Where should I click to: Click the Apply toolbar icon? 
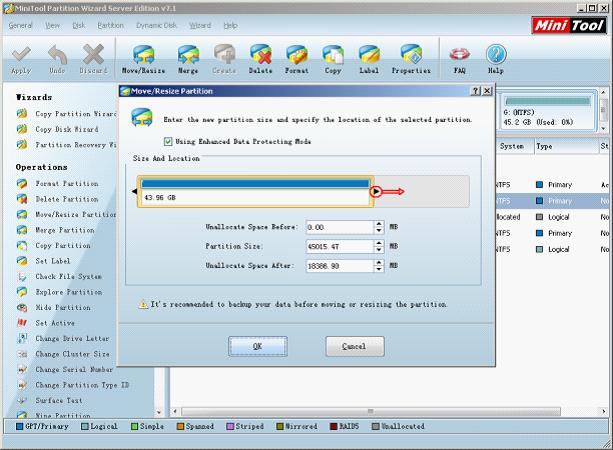tap(21, 60)
